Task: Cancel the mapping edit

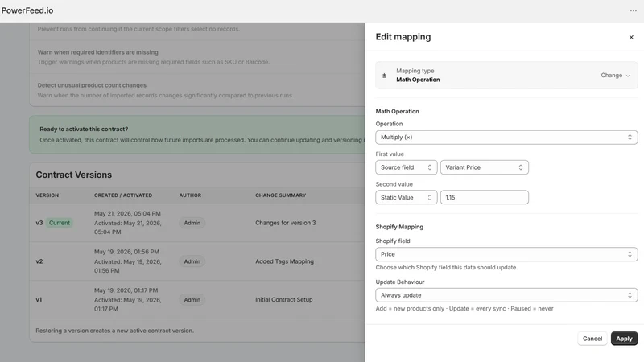Action: click(592, 339)
